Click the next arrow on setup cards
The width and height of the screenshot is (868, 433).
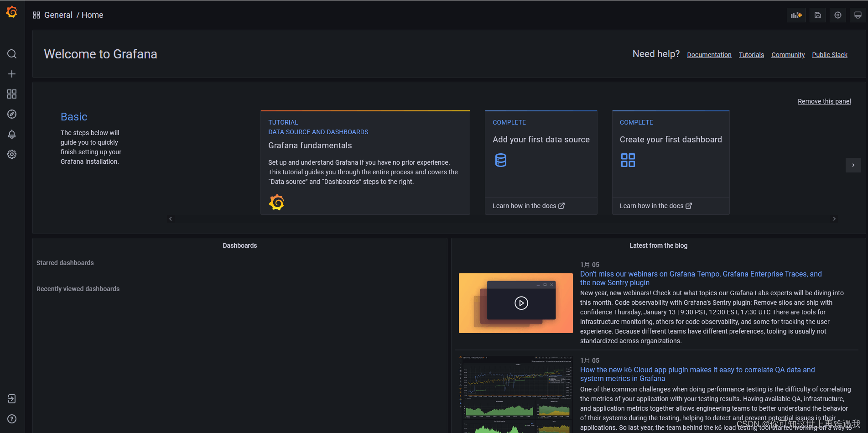853,165
